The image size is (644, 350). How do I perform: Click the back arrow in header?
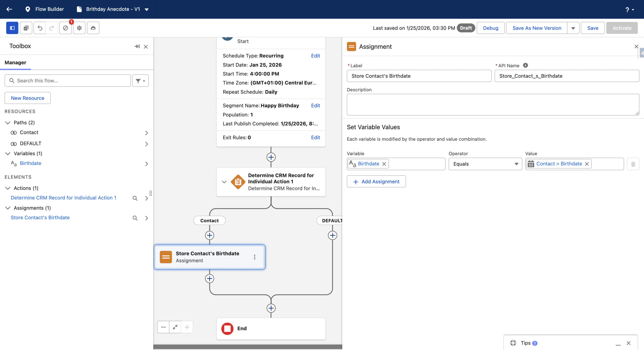[9, 9]
